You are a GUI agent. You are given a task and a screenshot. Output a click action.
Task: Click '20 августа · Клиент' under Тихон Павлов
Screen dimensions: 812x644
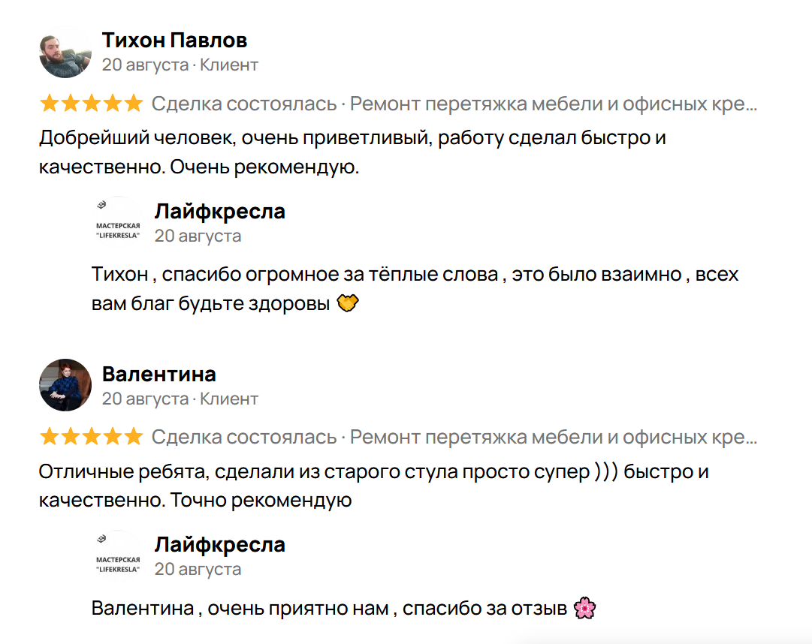point(180,65)
